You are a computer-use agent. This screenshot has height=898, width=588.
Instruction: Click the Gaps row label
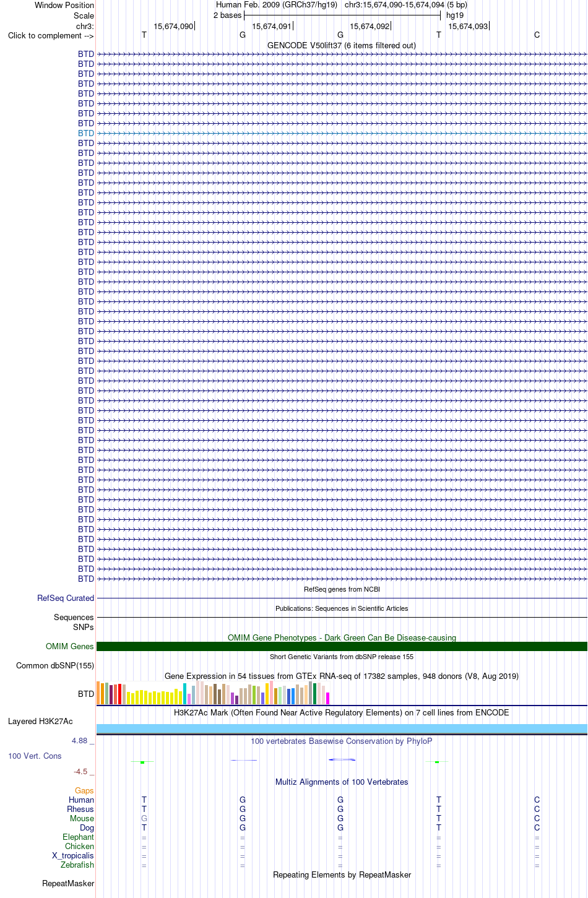point(84,791)
